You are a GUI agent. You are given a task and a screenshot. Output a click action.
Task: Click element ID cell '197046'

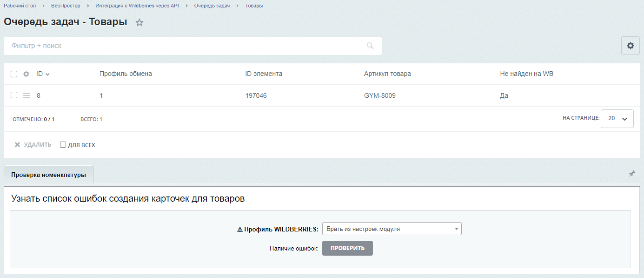coord(256,95)
